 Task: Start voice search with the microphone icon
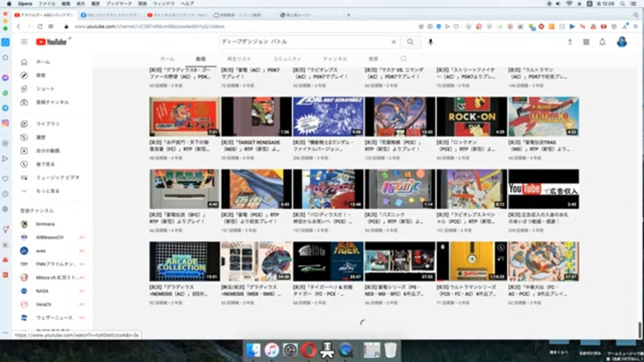click(431, 42)
